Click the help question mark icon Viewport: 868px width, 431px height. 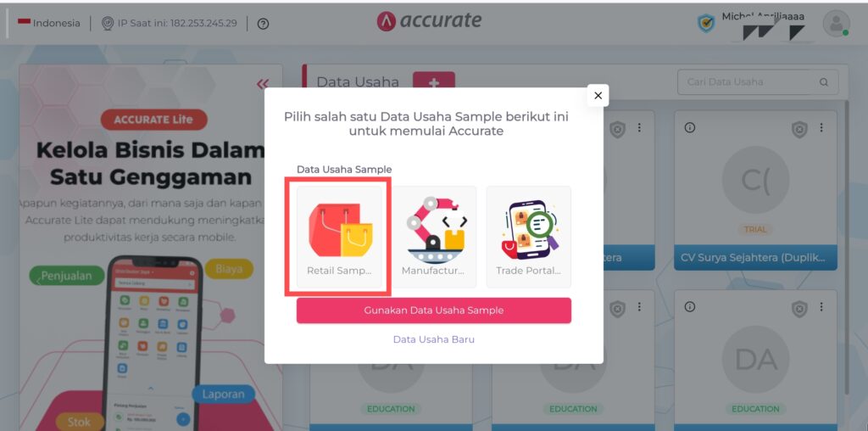pos(264,24)
